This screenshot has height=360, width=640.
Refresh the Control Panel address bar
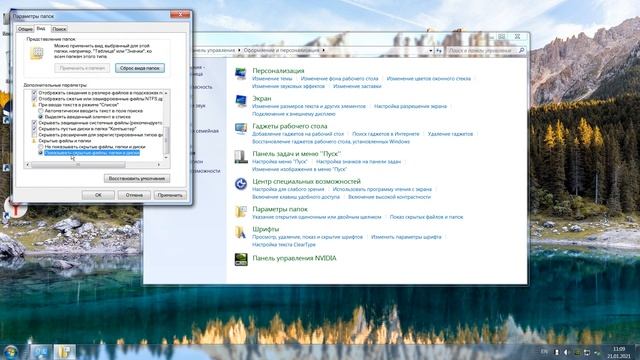click(x=439, y=51)
